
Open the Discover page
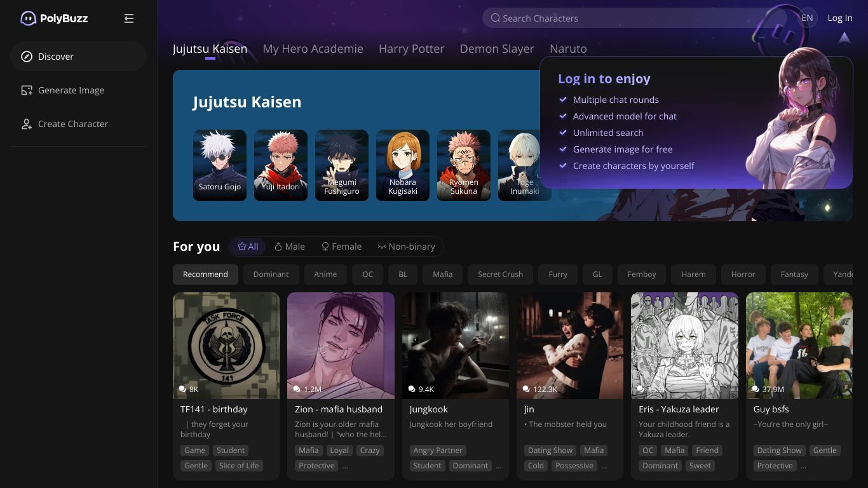tap(78, 57)
